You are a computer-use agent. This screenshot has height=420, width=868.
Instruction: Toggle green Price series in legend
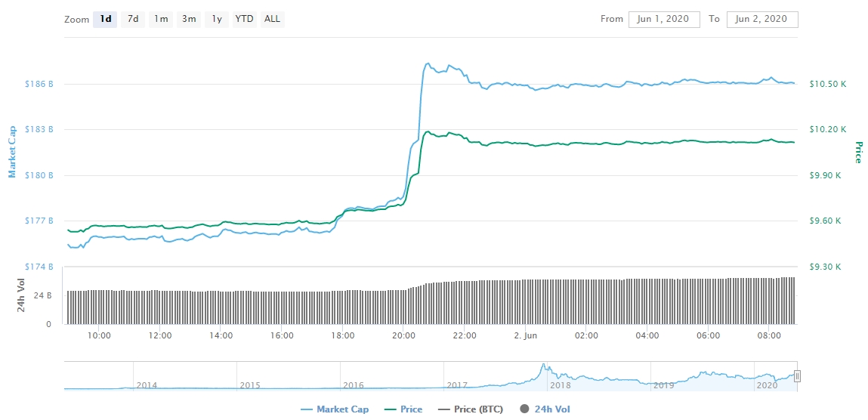click(x=403, y=409)
